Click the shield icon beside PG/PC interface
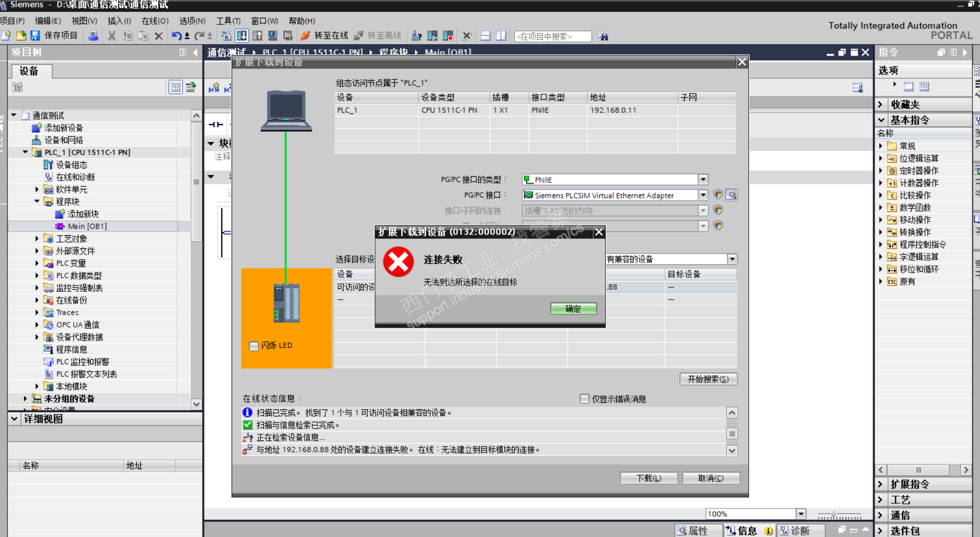This screenshot has height=537, width=980. (x=718, y=195)
